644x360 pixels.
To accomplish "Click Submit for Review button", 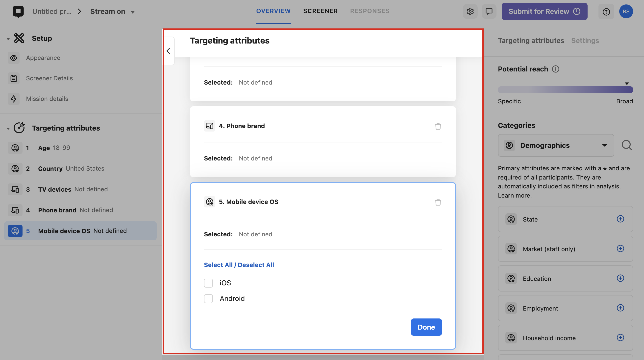I will point(544,11).
